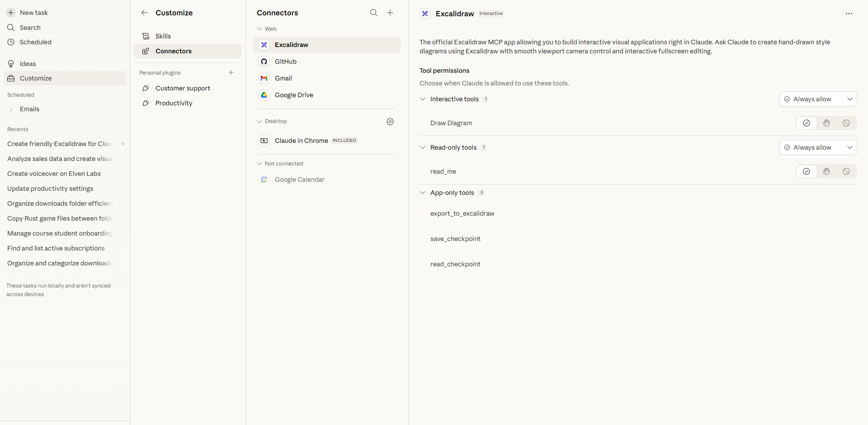Image resolution: width=868 pixels, height=425 pixels.
Task: Open Search from the sidebar magnifier icon
Action: pyautogui.click(x=11, y=28)
